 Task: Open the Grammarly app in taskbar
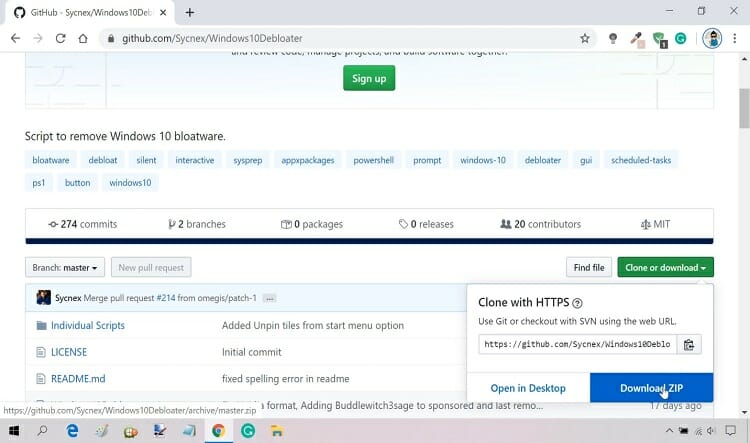[248, 431]
